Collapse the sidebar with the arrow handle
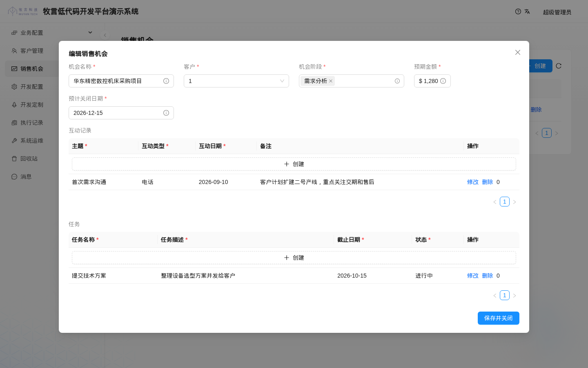Screen dimensions: 588x368 tap(105, 35)
